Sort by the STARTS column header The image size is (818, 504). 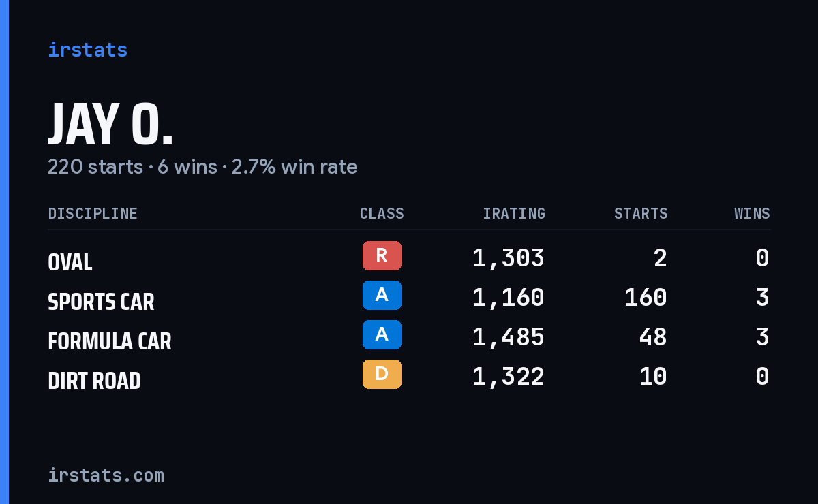pyautogui.click(x=641, y=213)
